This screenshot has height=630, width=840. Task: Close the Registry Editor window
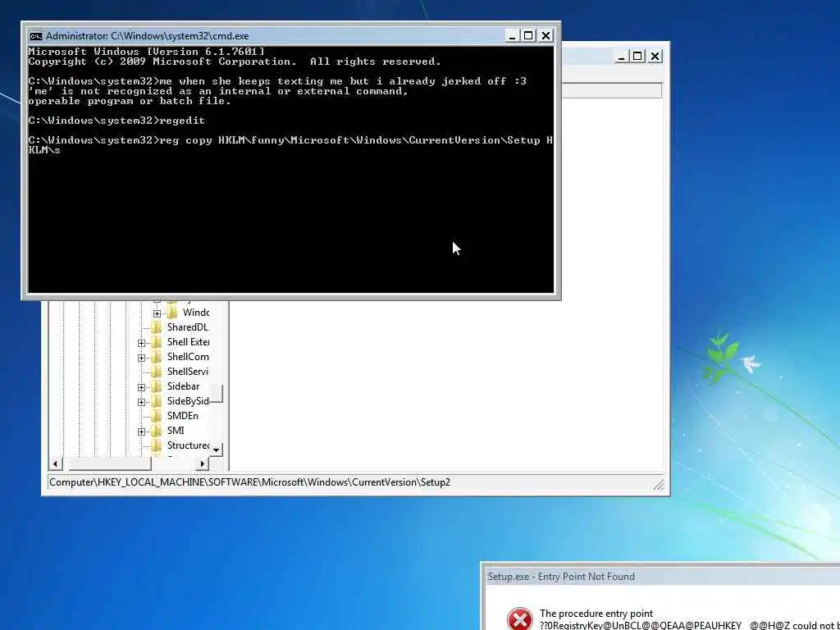point(655,57)
